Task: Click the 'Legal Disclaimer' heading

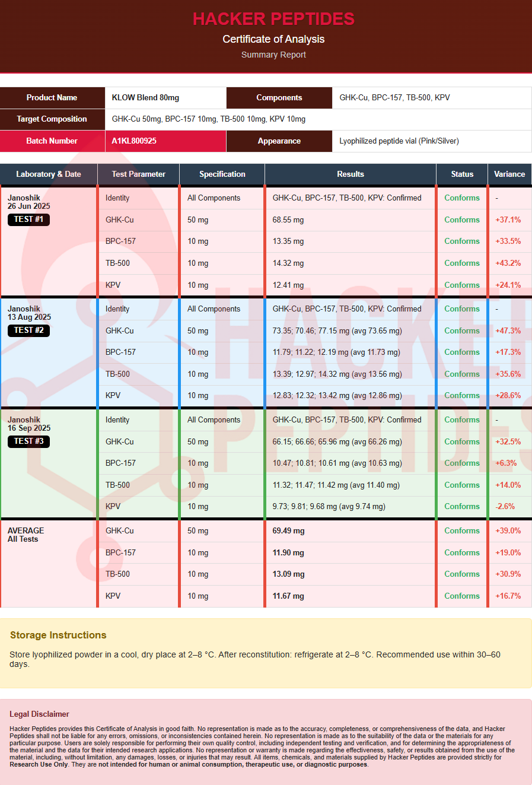Action: coord(39,714)
